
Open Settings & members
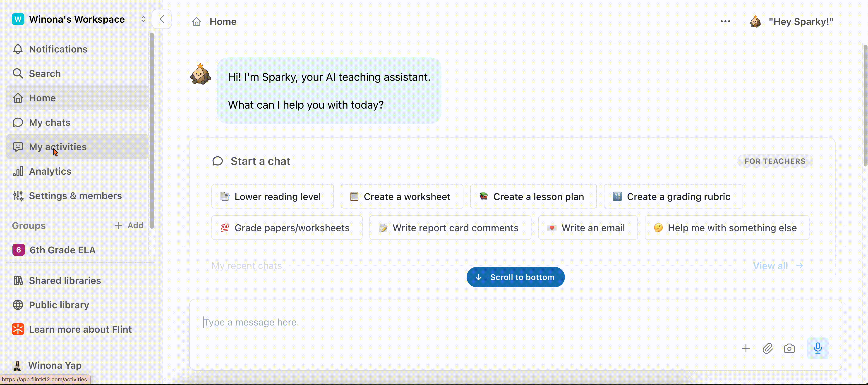pos(77,196)
